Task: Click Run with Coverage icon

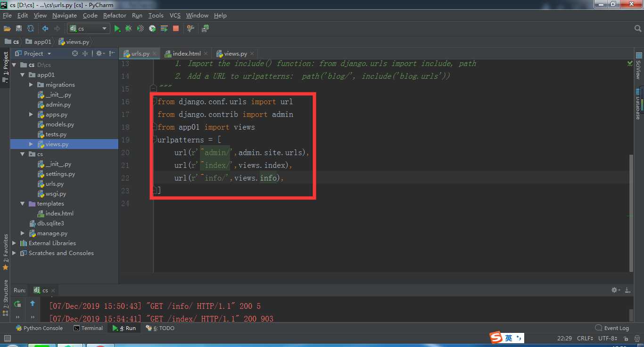Action: click(x=140, y=29)
